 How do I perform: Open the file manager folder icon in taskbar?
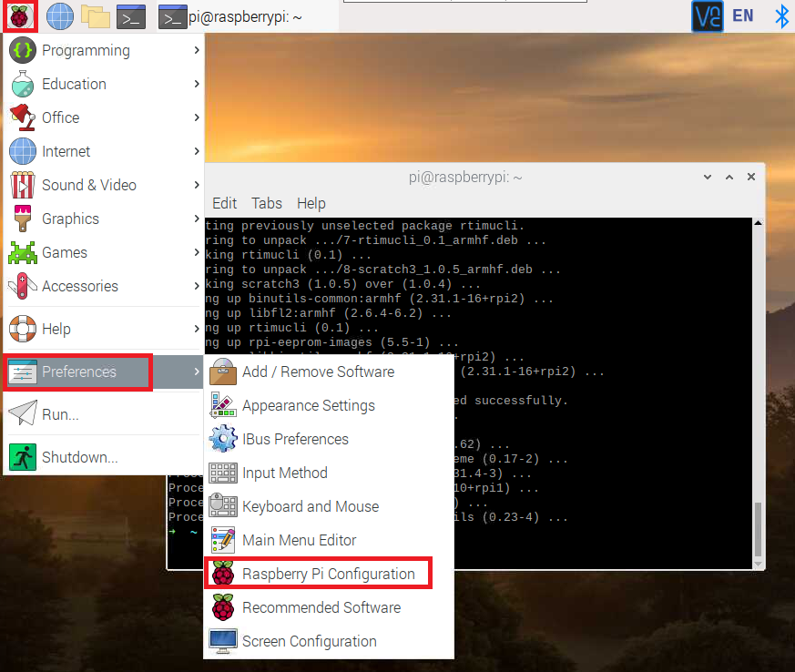click(x=96, y=16)
